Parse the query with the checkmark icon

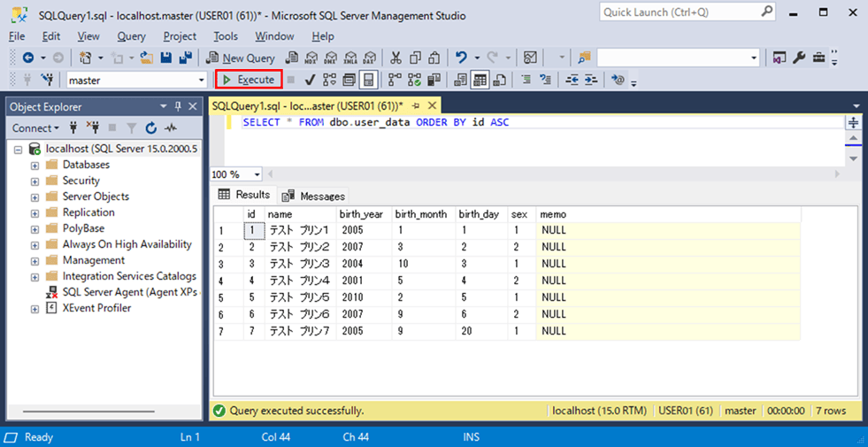310,80
